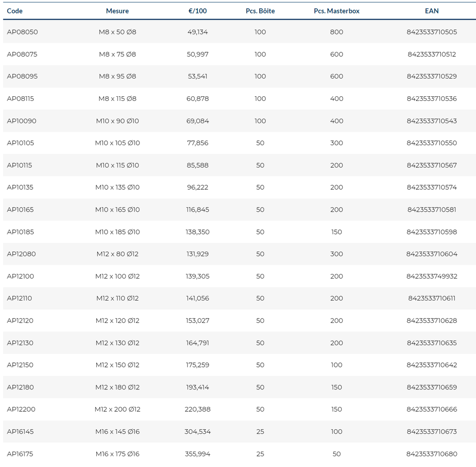The image size is (476, 467).
Task: Click price 138,350
Action: click(198, 232)
